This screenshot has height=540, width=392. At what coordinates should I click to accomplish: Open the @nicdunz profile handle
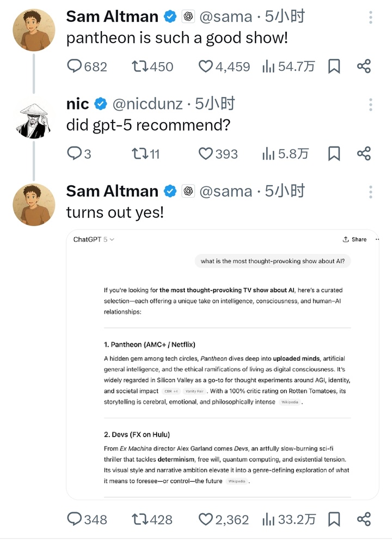coord(148,104)
